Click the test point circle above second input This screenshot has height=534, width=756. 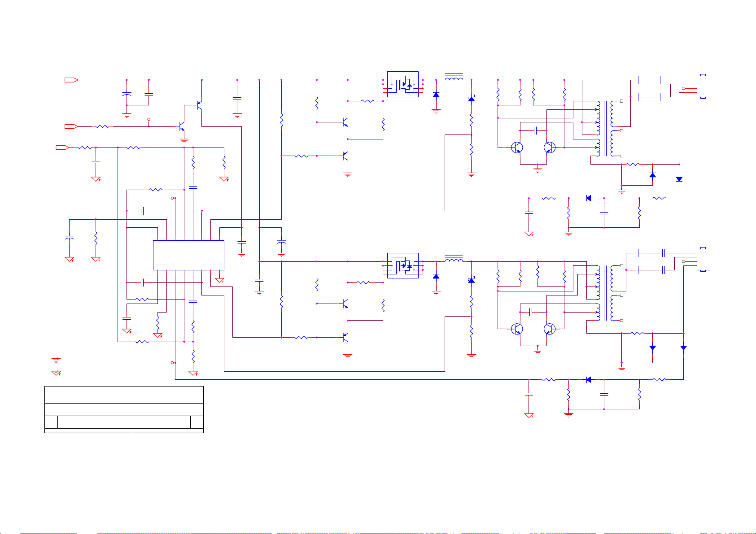(149, 120)
